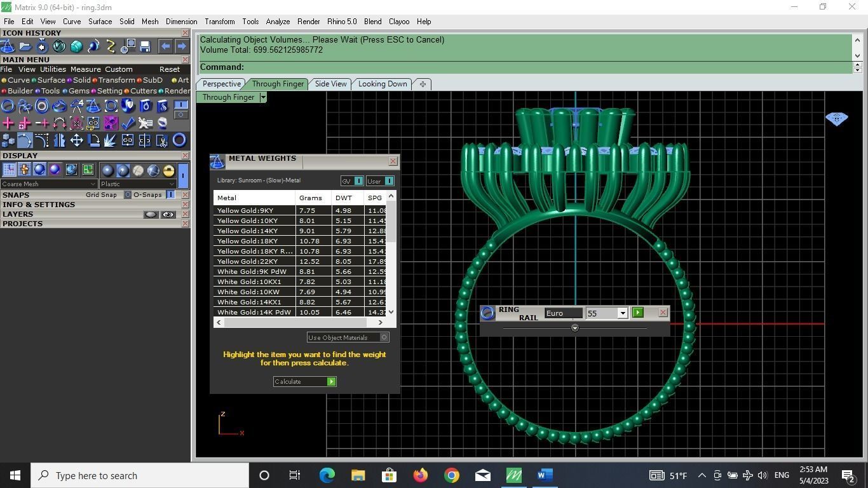Switch to the Looking Down tab
The height and width of the screenshot is (488, 868).
tap(383, 84)
